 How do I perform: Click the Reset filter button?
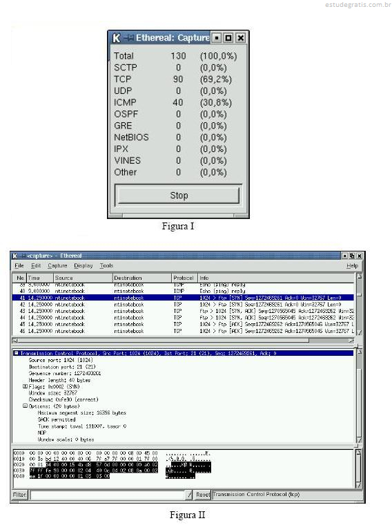click(203, 495)
